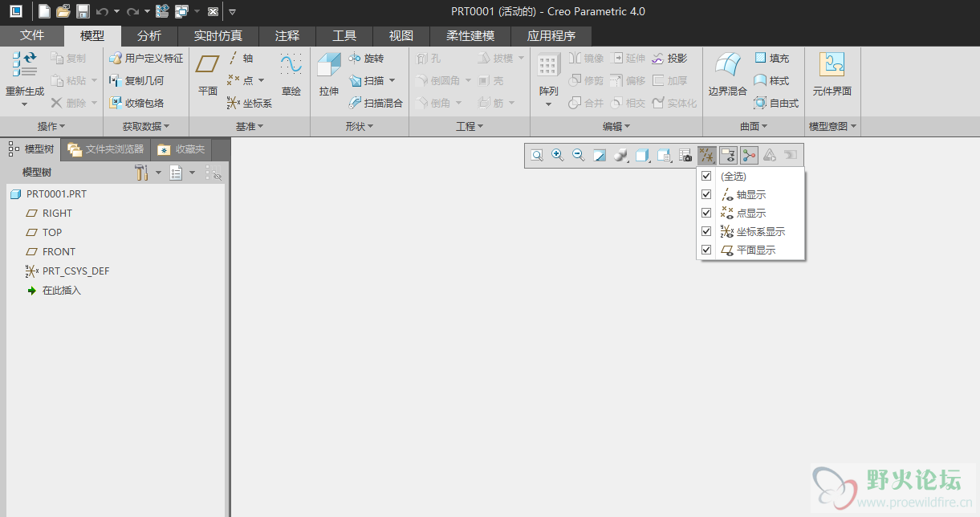Click Shrinkwrap (收缩包络)
Screen dimensions: 980x517
tap(136, 103)
